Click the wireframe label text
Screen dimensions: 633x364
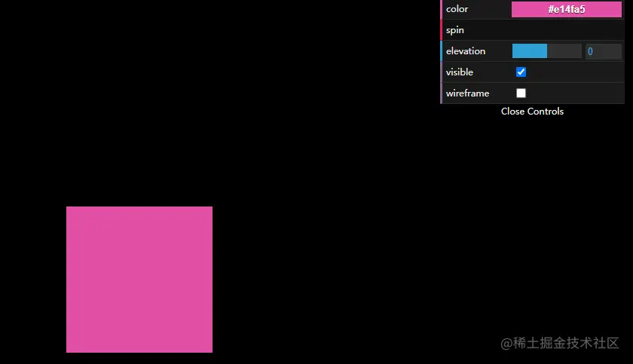click(x=467, y=93)
